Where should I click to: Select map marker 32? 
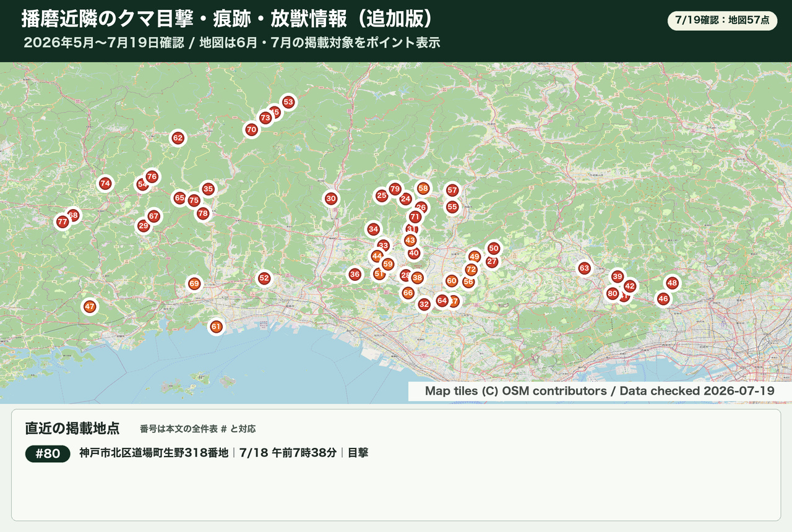click(424, 304)
